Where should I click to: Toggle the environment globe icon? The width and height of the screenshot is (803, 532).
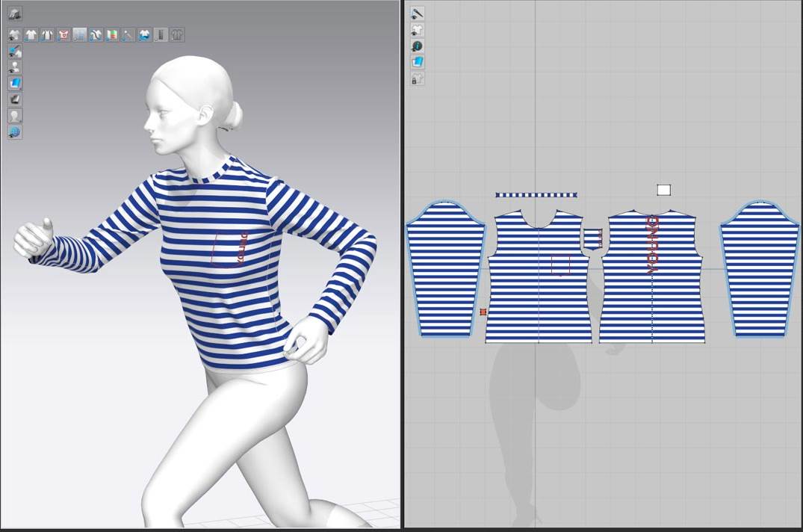pos(15,132)
